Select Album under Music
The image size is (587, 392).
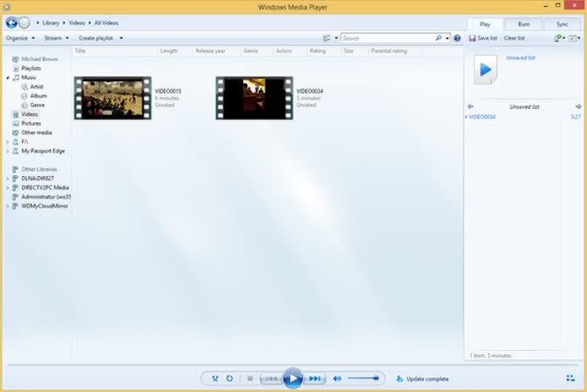[38, 96]
